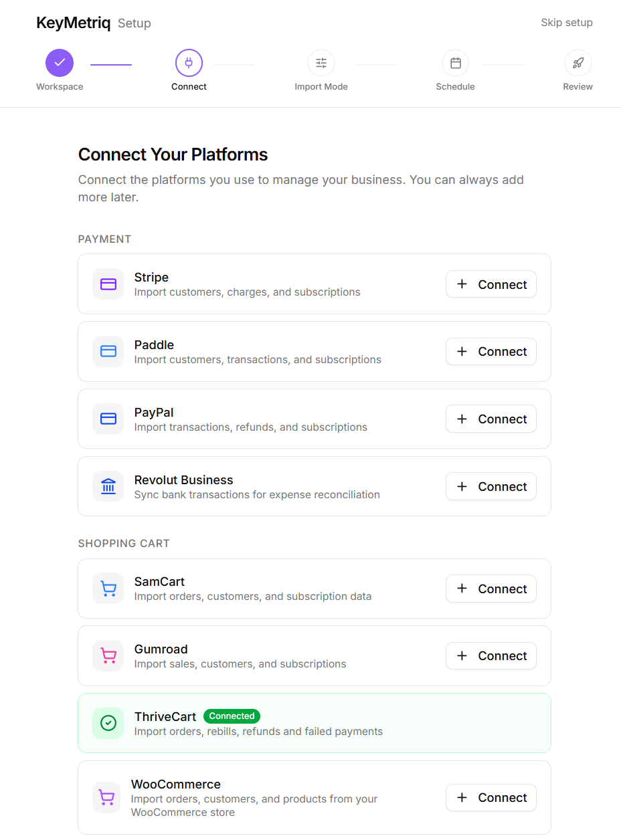Click the SamCart platform name
The width and height of the screenshot is (621, 840).
(159, 582)
